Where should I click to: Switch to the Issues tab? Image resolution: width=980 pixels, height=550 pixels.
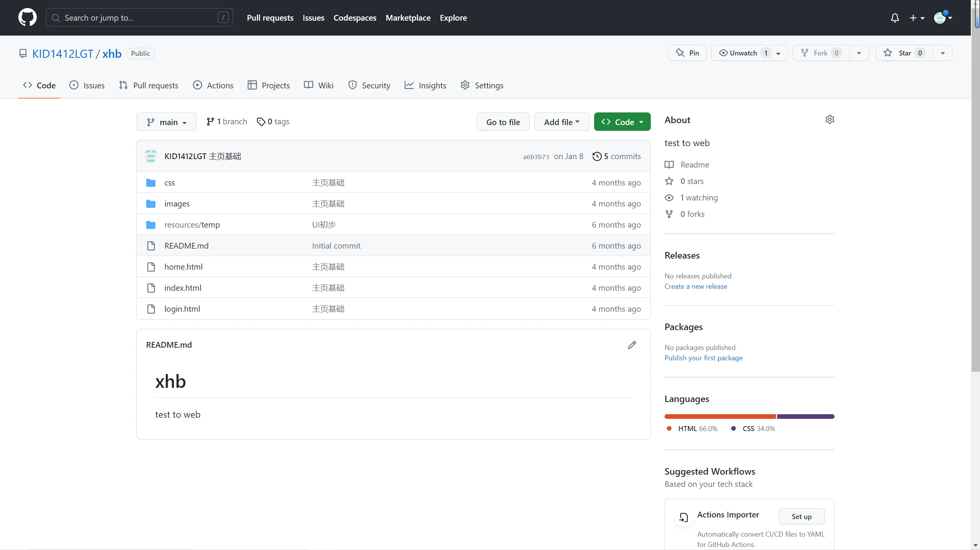tap(87, 86)
